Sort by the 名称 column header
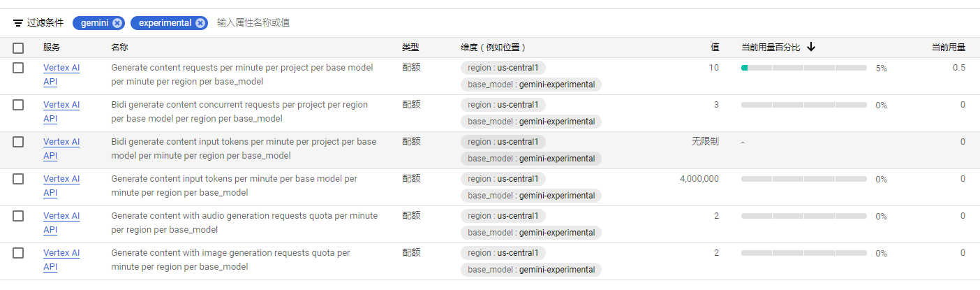The width and height of the screenshot is (980, 290). pyautogui.click(x=119, y=48)
